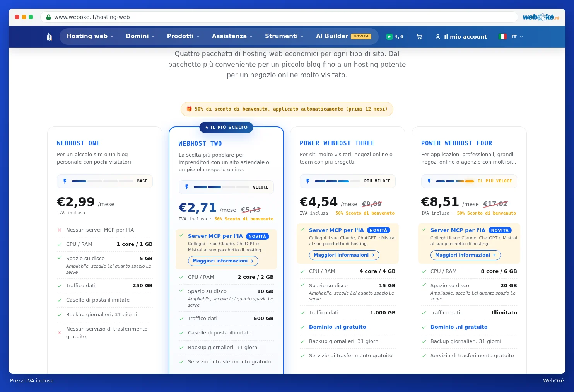Click the 8 core / 6 GB value
The height and width of the screenshot is (392, 574).
click(x=499, y=271)
